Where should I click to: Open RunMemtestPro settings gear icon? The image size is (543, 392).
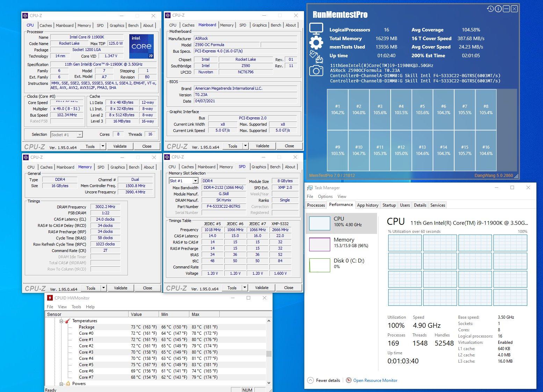coord(316,42)
